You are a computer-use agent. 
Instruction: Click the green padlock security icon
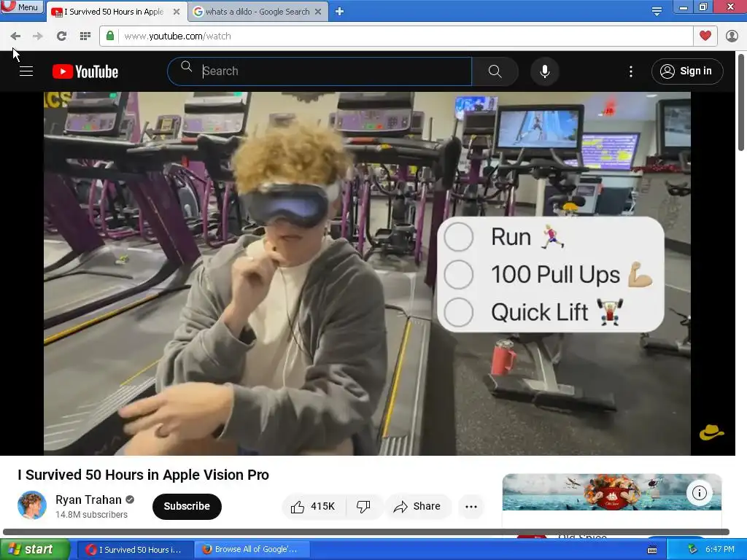[x=110, y=36]
